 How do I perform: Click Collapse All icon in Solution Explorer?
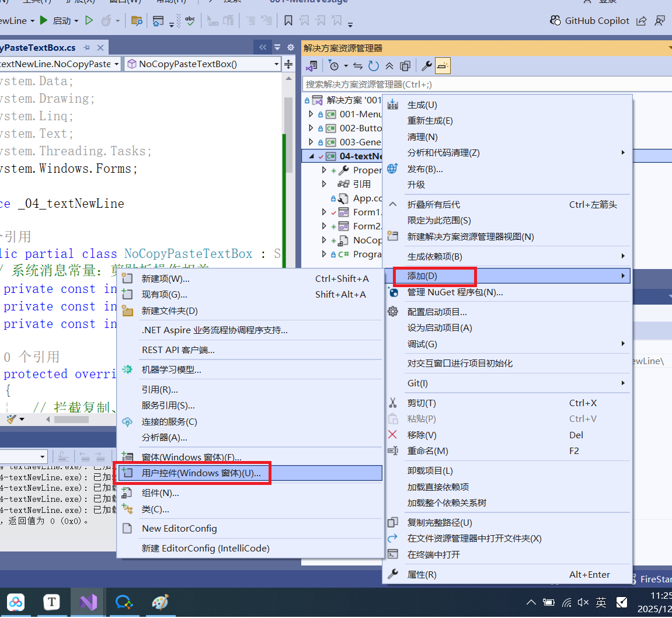pos(389,66)
